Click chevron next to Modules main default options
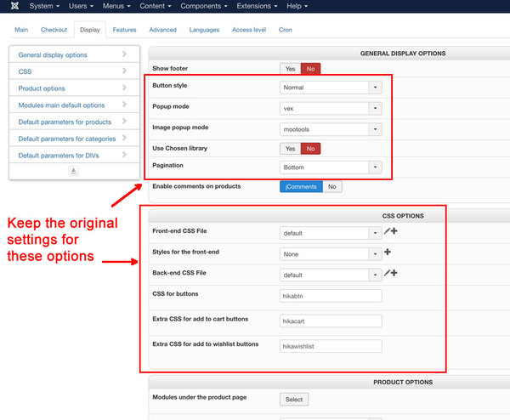This screenshot has height=420, width=510. [124, 104]
